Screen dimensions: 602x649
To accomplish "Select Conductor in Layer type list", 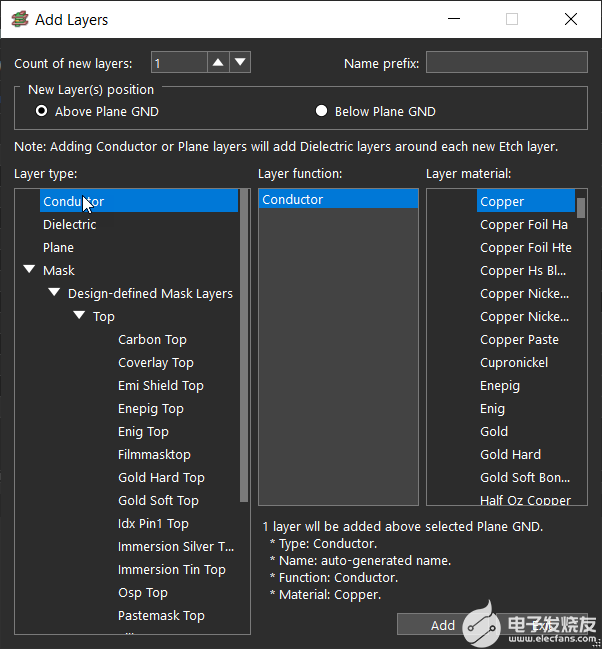I will click(139, 201).
